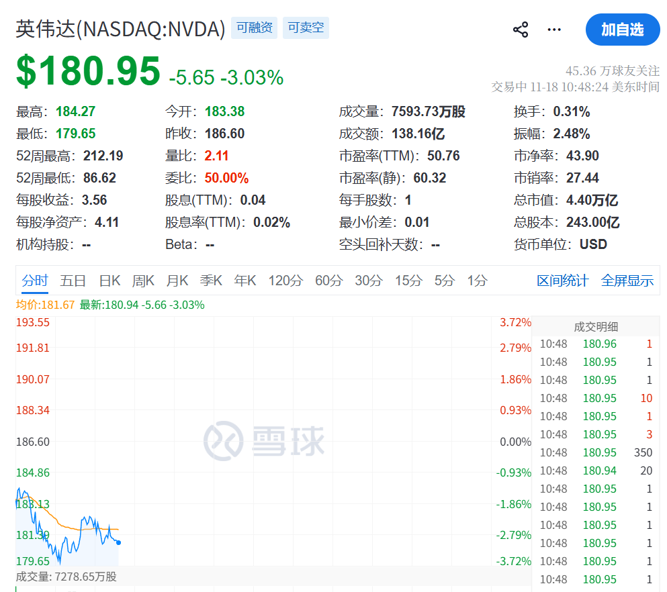Select the 月K chart tab

point(177,280)
